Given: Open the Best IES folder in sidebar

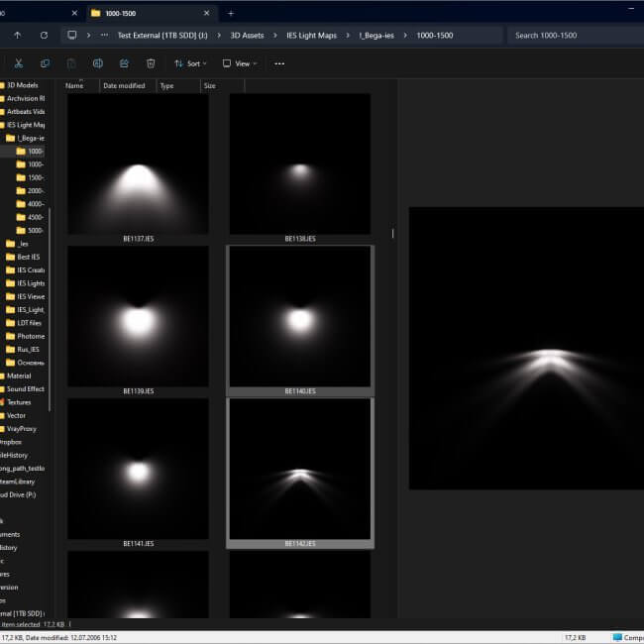Looking at the screenshot, I should coord(29,257).
